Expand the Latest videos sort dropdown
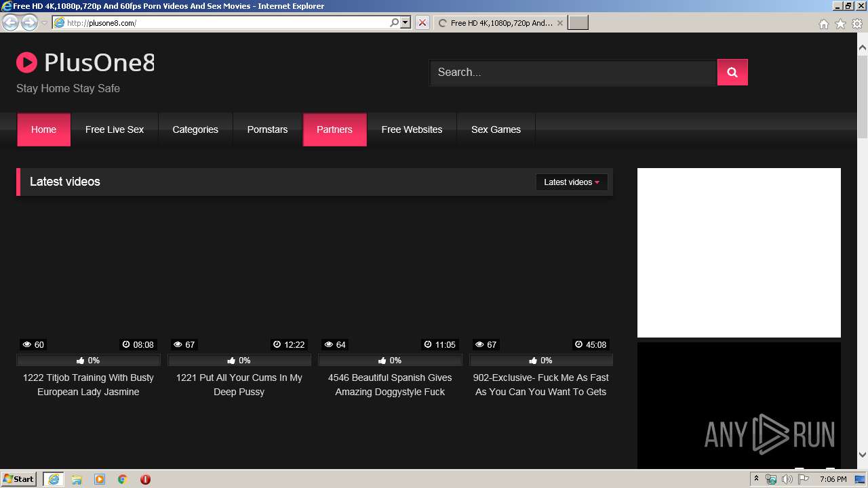The image size is (868, 488). coord(572,182)
